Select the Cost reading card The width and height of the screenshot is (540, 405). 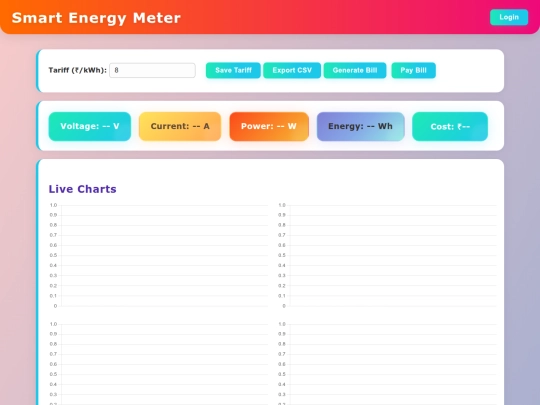(x=450, y=126)
